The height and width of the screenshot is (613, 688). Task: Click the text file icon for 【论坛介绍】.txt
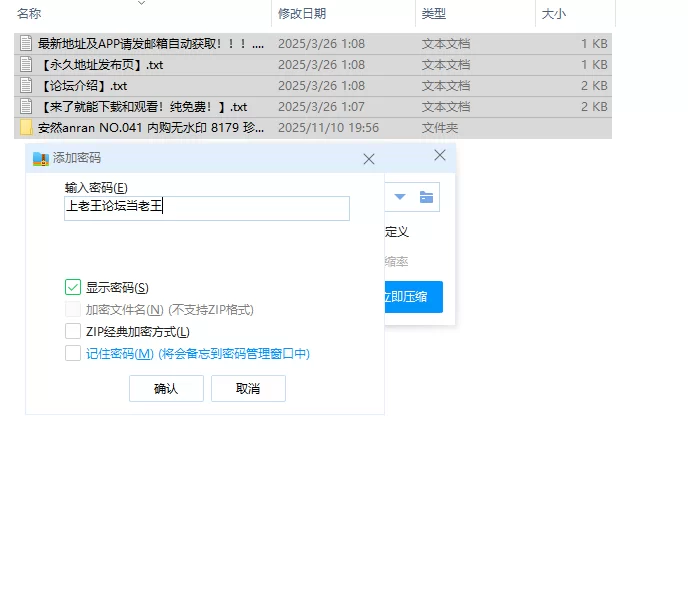[26, 86]
